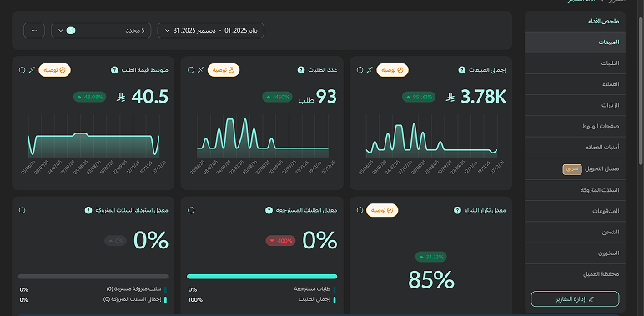Image resolution: width=644 pixels, height=316 pixels.
Task: Click إجمالي السلات المتروكة (0) legend row
Action: 93,299
